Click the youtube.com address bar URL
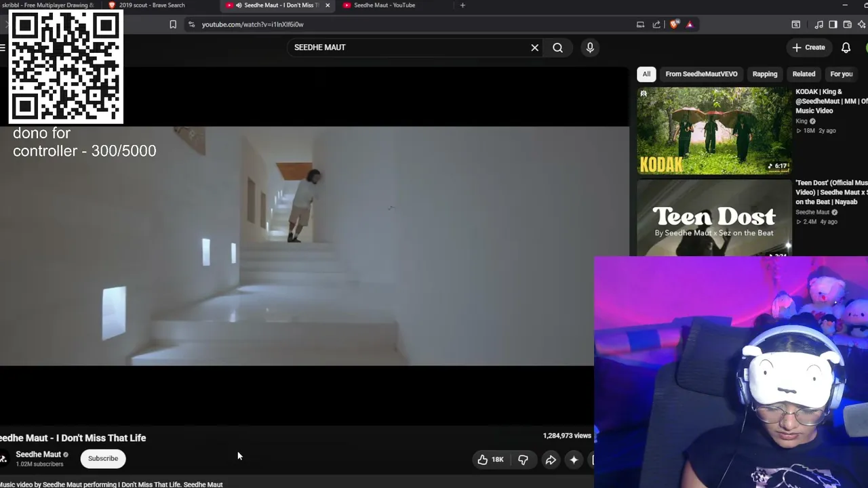This screenshot has width=868, height=488. coord(252,24)
